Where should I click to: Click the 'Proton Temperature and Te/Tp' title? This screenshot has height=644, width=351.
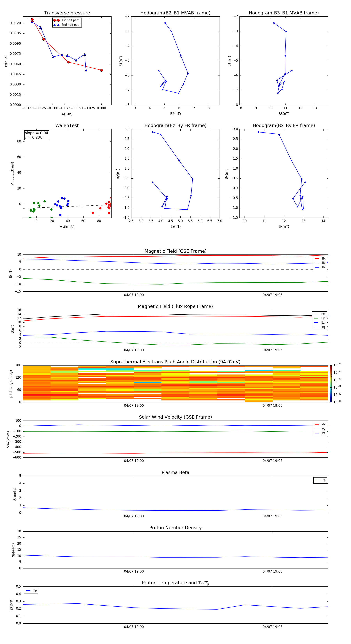pos(175,583)
